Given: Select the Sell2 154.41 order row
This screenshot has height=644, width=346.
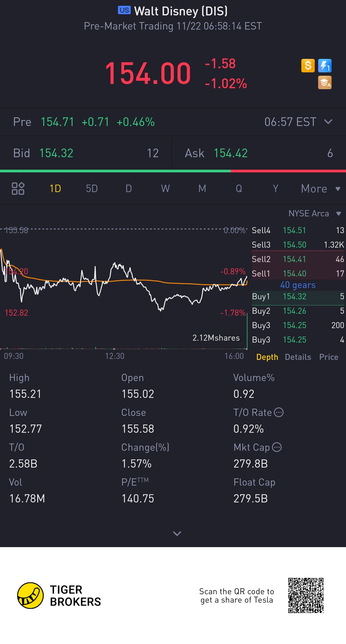Looking at the screenshot, I should [x=298, y=259].
